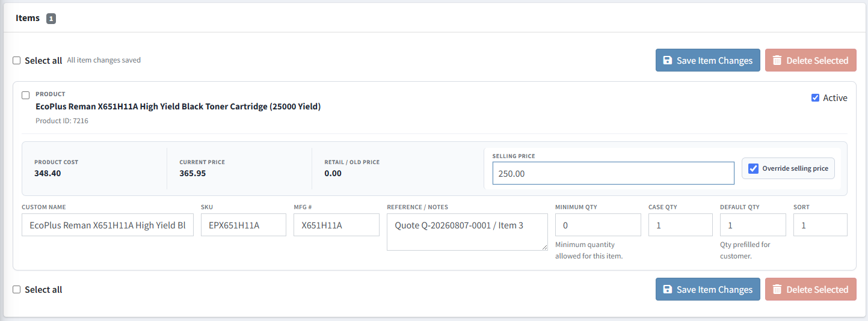Image resolution: width=868 pixels, height=321 pixels.
Task: Click the Retail / Old Price value 0.00
Action: coord(333,173)
